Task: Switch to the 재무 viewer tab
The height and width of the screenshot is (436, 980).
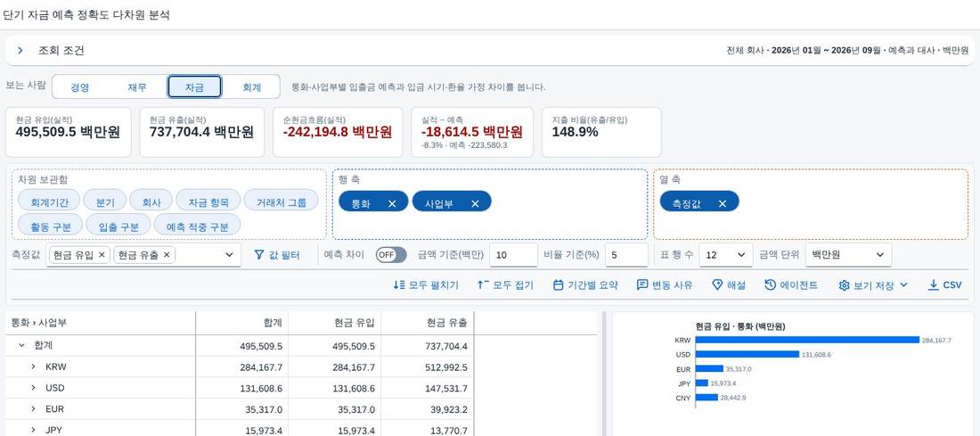Action: (x=137, y=87)
